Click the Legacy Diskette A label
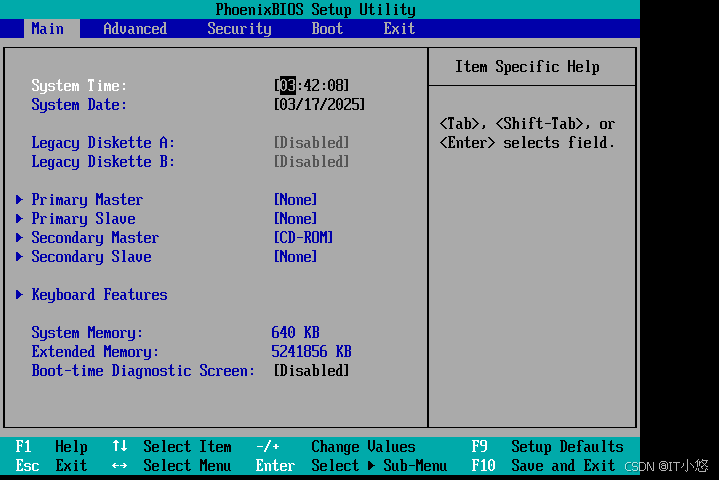Viewport: 719px width, 480px height. point(103,143)
